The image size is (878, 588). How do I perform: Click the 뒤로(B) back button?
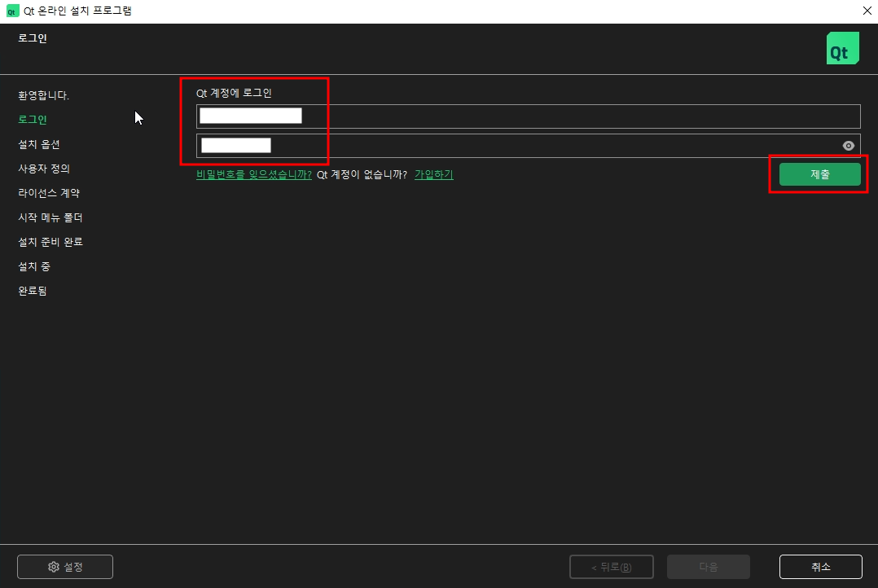coord(612,567)
